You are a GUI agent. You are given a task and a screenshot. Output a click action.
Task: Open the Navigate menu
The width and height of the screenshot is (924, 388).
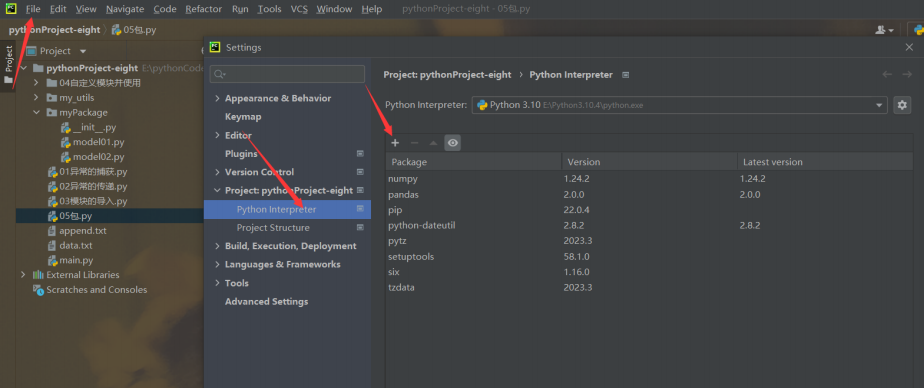click(x=125, y=9)
